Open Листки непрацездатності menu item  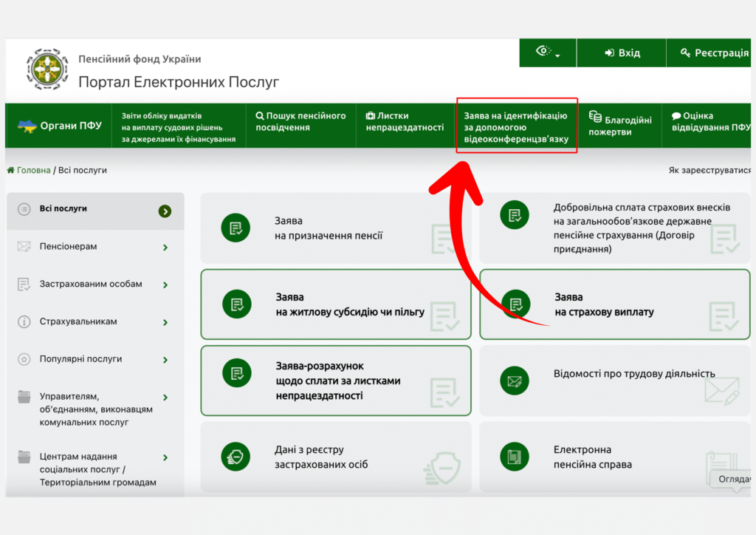pos(405,122)
